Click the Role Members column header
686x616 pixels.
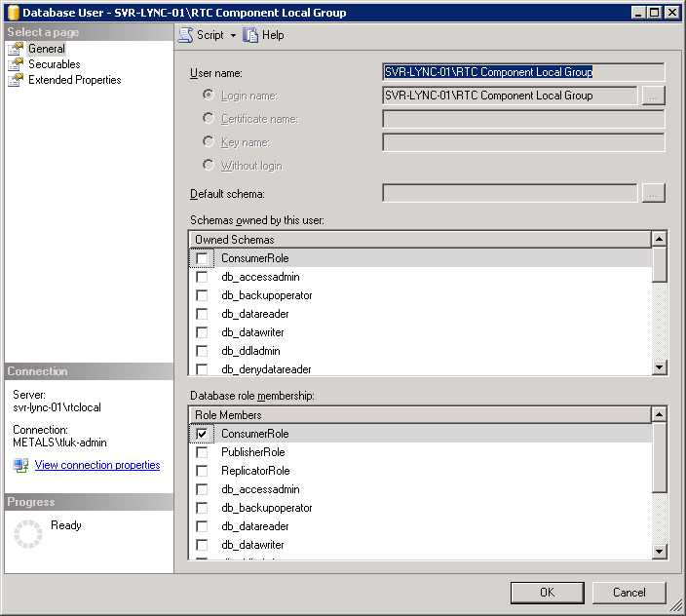[420, 415]
